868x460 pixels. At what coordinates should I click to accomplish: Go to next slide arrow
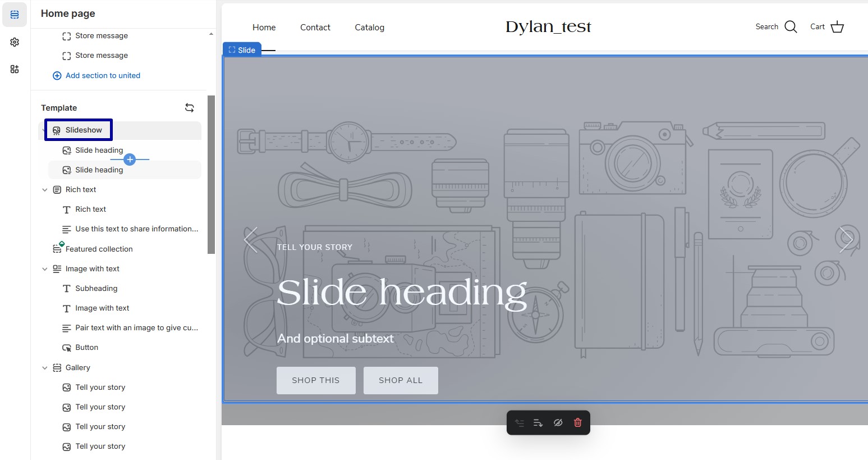coord(846,240)
